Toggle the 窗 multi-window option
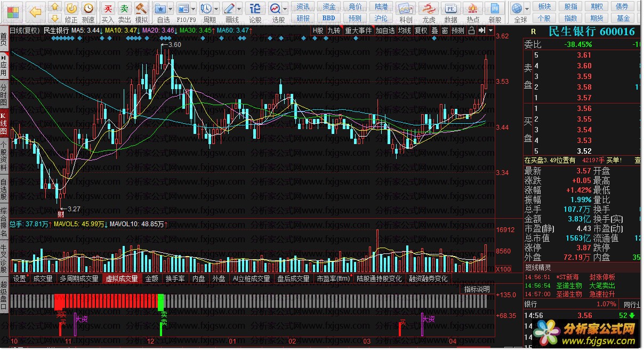Viewport: 644px width, 350px height. point(445,30)
